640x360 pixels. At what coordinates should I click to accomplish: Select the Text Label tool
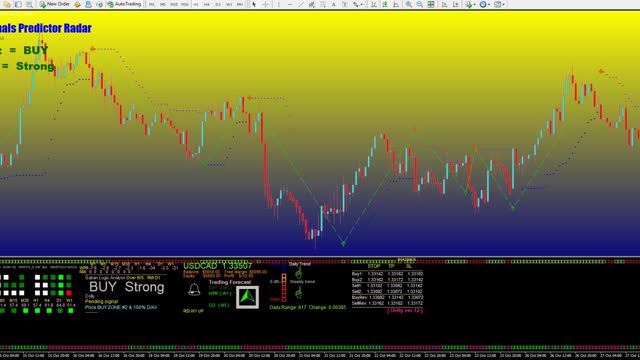coord(345,4)
